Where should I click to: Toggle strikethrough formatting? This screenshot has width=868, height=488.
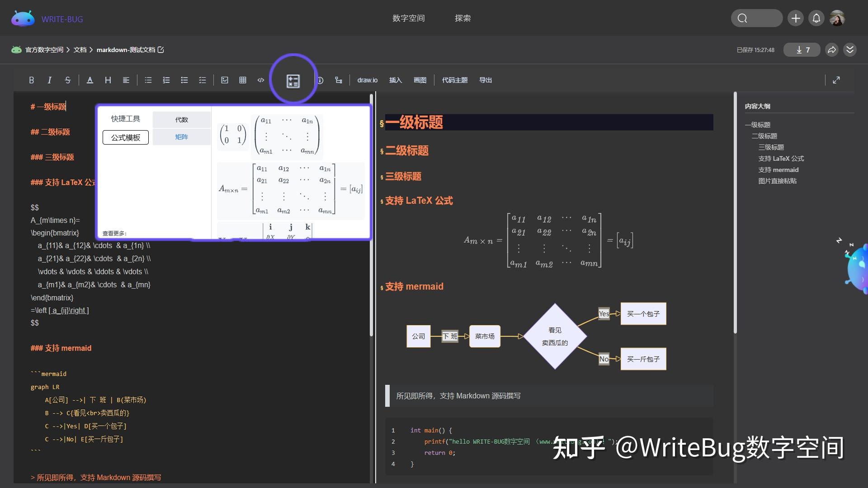[x=68, y=80]
